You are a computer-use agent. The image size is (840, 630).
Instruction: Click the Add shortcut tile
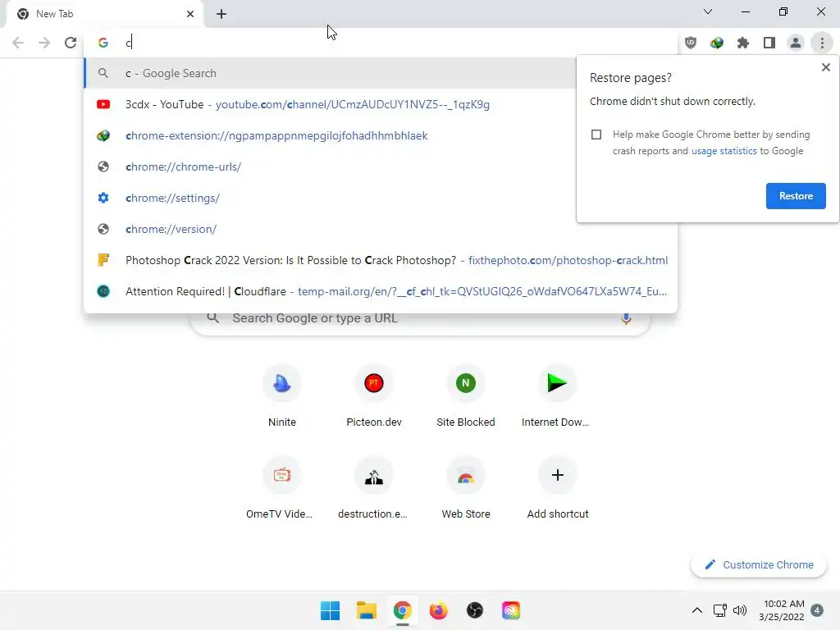tap(557, 489)
